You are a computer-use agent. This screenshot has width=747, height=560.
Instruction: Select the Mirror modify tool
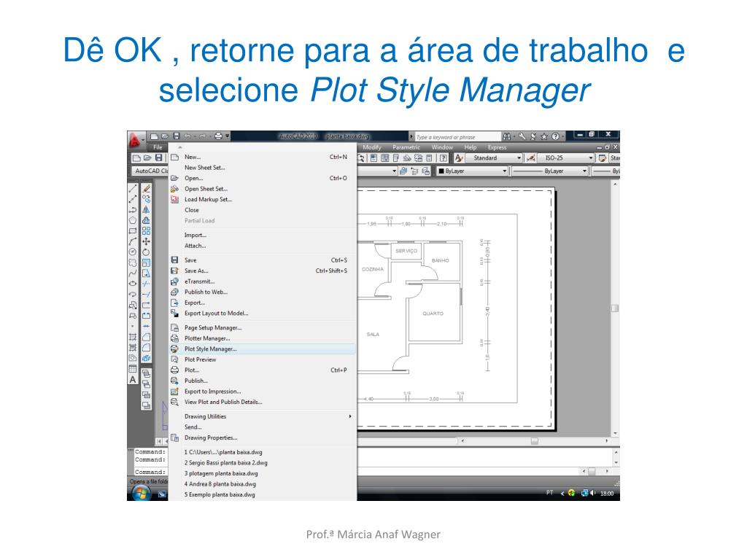click(146, 209)
